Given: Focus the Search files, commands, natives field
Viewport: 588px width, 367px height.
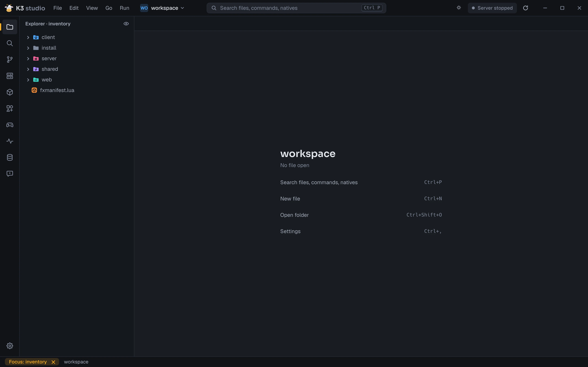Looking at the screenshot, I should (x=296, y=8).
